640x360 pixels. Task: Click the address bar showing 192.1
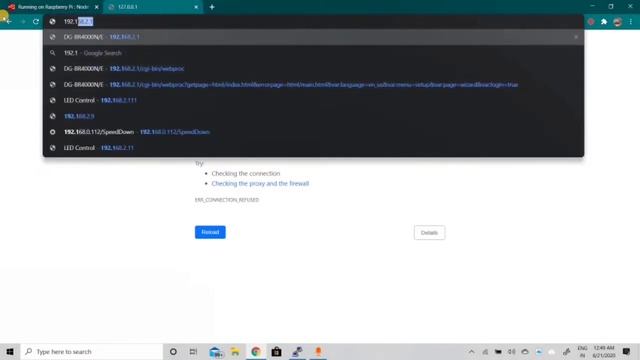pyautogui.click(x=313, y=22)
